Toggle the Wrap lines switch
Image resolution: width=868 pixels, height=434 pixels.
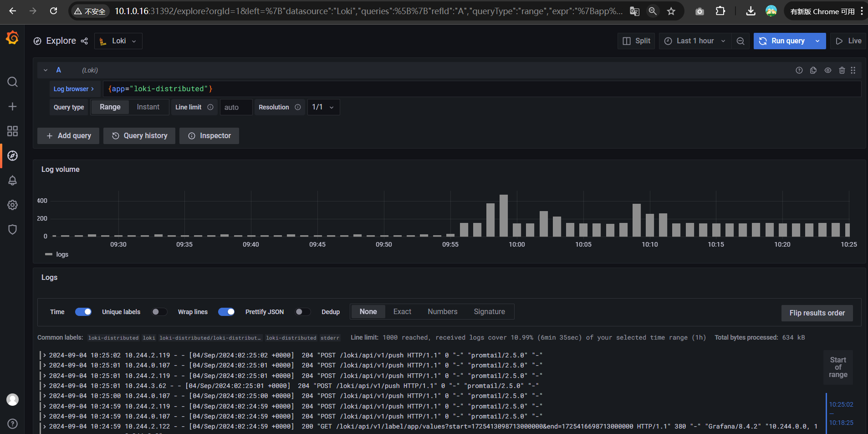[226, 312]
